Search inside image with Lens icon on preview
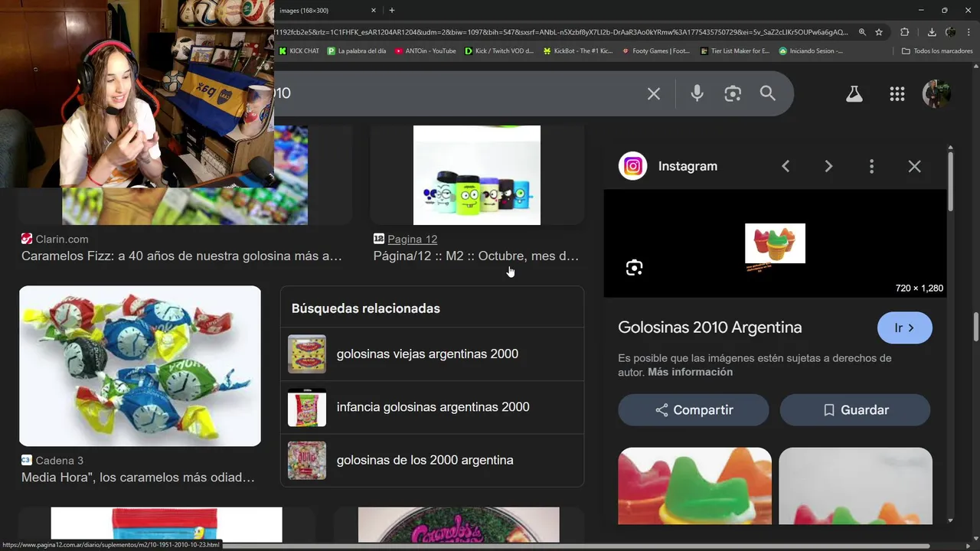The width and height of the screenshot is (980, 551). point(634,268)
